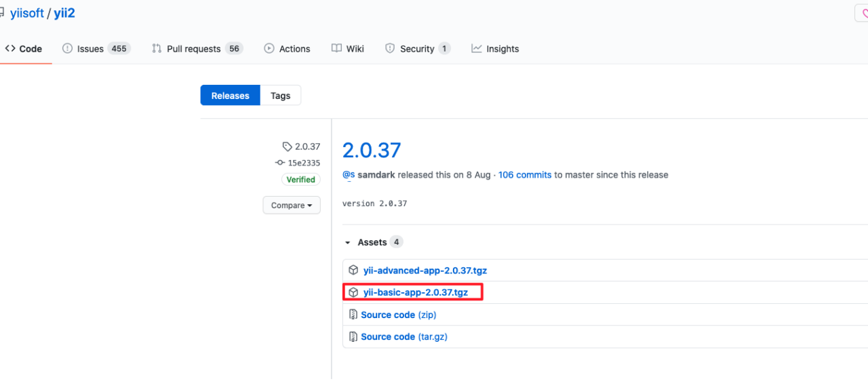Open the 2.0.37 release title
868x390 pixels.
click(x=372, y=150)
